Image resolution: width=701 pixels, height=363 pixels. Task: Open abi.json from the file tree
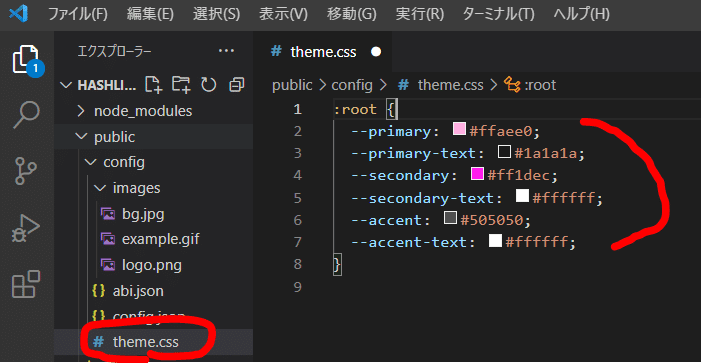(138, 291)
